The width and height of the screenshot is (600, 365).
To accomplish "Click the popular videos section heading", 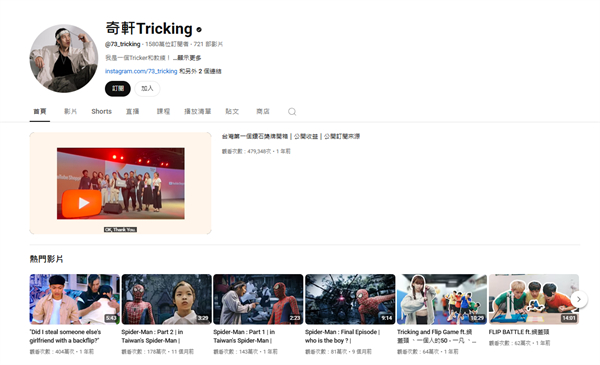I will point(46,259).
